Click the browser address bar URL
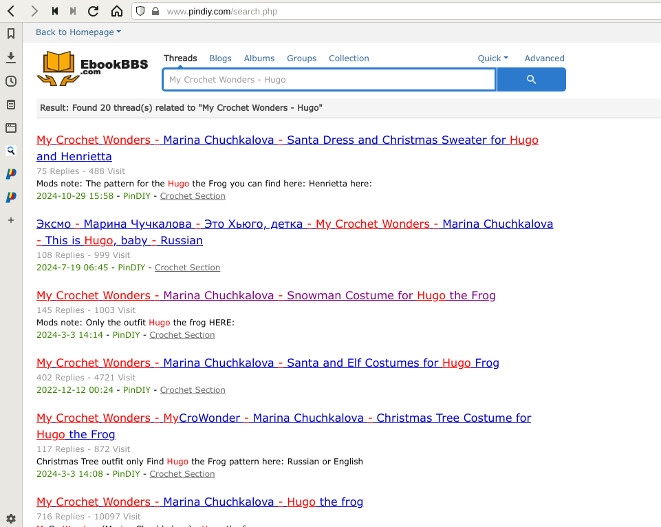Image resolution: width=661 pixels, height=527 pixels. tap(222, 11)
